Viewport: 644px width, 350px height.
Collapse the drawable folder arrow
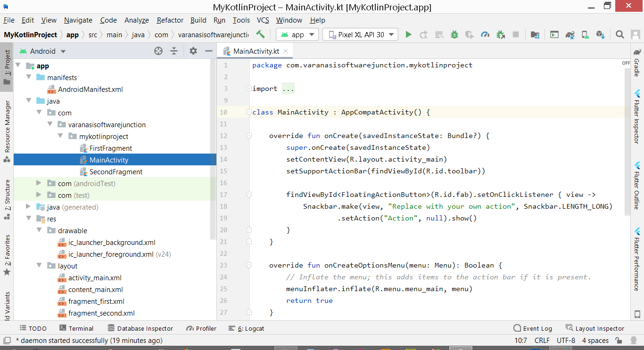pos(40,230)
